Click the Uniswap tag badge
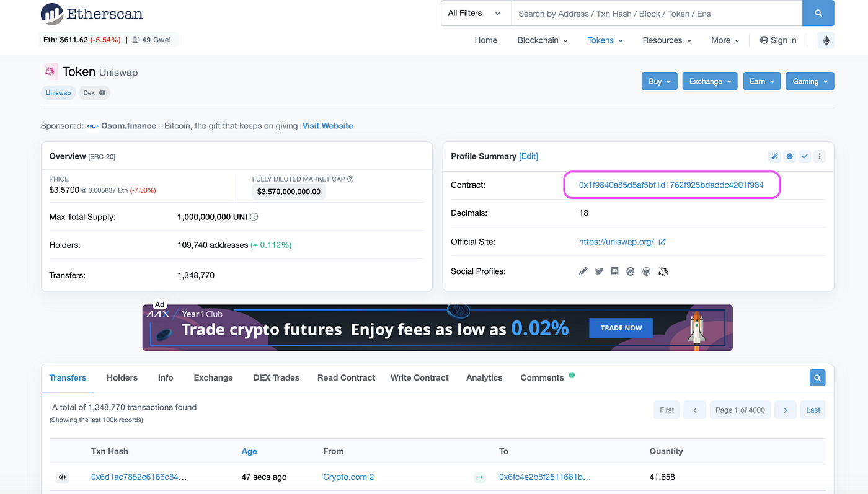Screen dimensions: 868x494 (x=58, y=93)
